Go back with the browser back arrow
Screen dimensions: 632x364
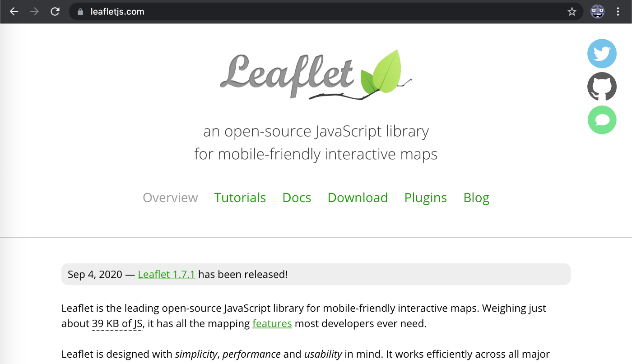14,12
